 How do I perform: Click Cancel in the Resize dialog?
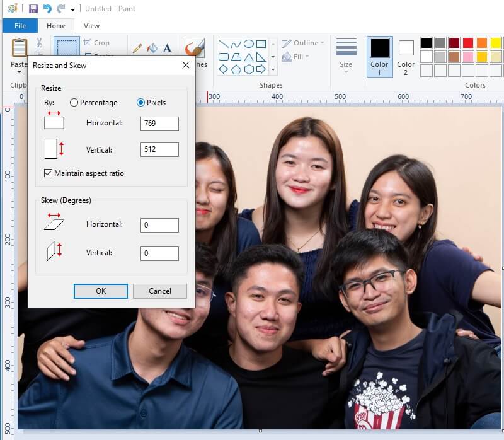point(159,291)
